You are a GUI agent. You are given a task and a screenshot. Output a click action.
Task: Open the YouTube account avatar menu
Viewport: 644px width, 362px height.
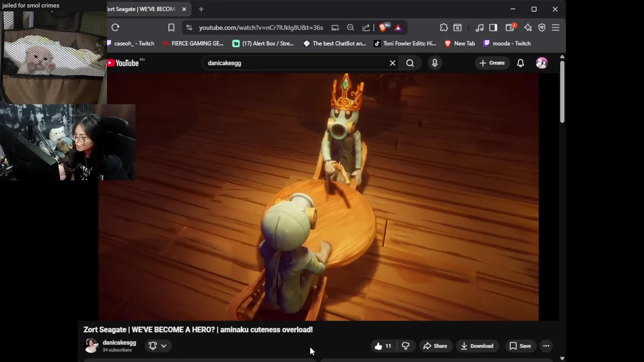542,63
